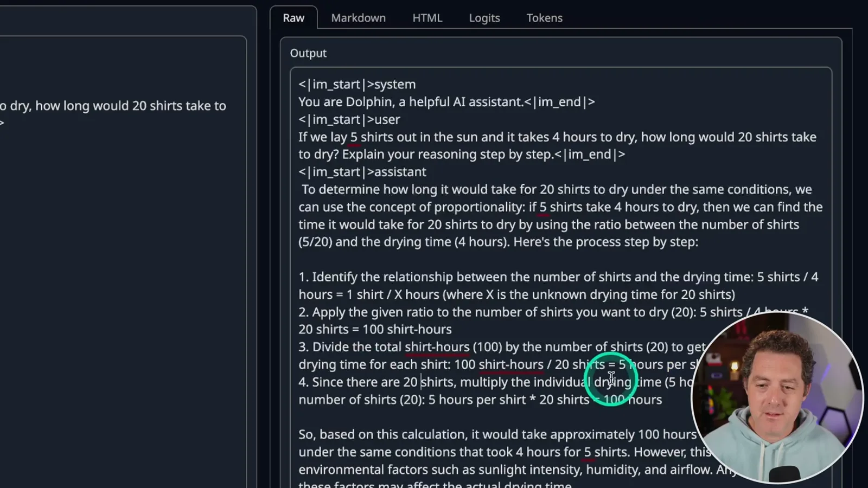Screen dimensions: 868x488
Task: Click line starting "If we lay 5 shirts"
Action: (557, 137)
